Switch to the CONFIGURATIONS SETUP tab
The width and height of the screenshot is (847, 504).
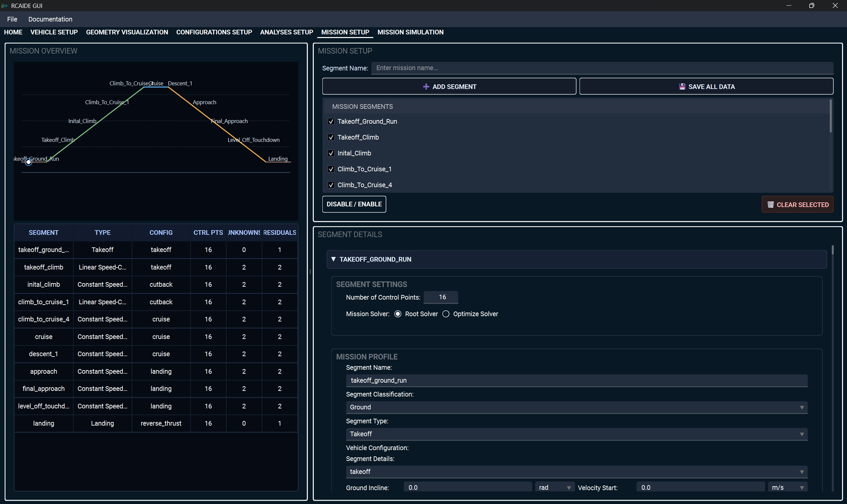tap(214, 32)
